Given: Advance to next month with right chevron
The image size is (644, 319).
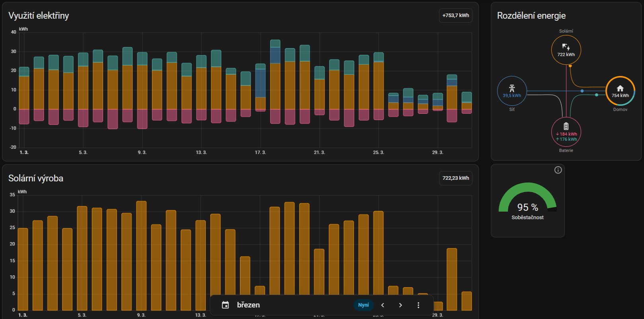Looking at the screenshot, I should pos(400,305).
